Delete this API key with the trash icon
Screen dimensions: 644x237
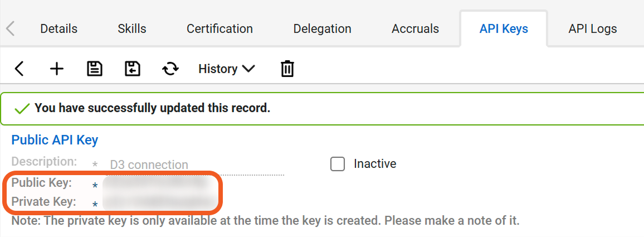click(287, 69)
